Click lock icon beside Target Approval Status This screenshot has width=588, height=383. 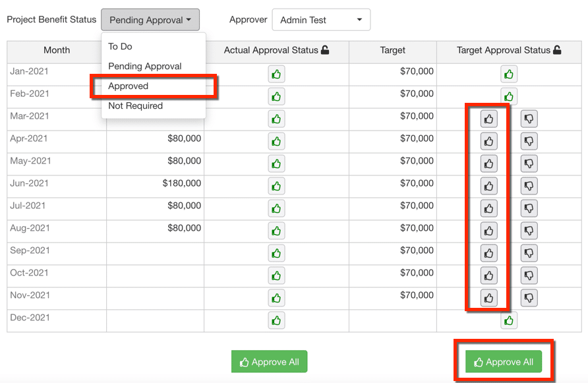[557, 50]
